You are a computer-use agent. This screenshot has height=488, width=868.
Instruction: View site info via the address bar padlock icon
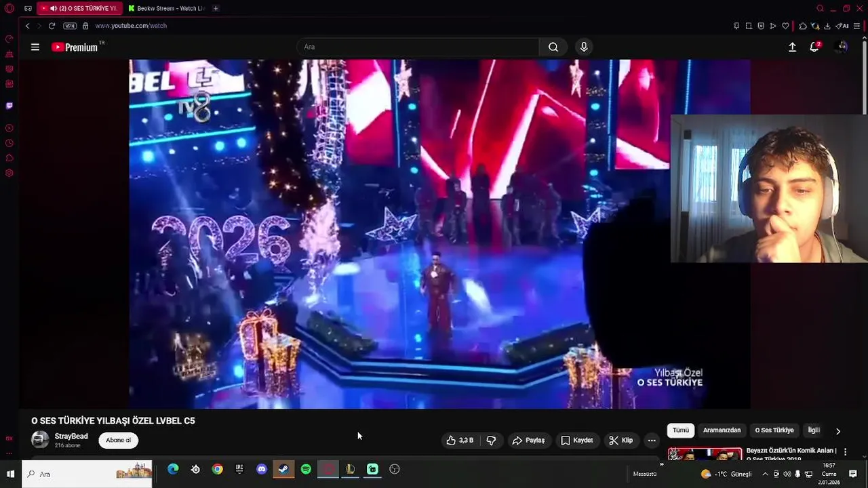coord(85,26)
